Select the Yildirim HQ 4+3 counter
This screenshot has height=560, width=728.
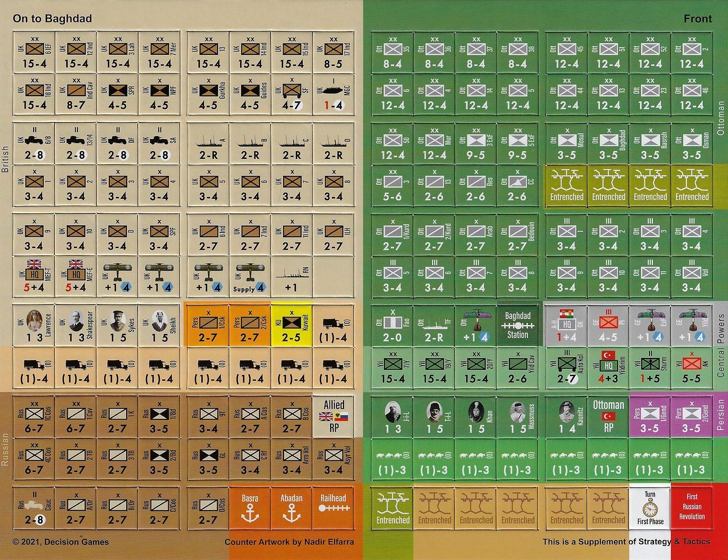(x=608, y=367)
